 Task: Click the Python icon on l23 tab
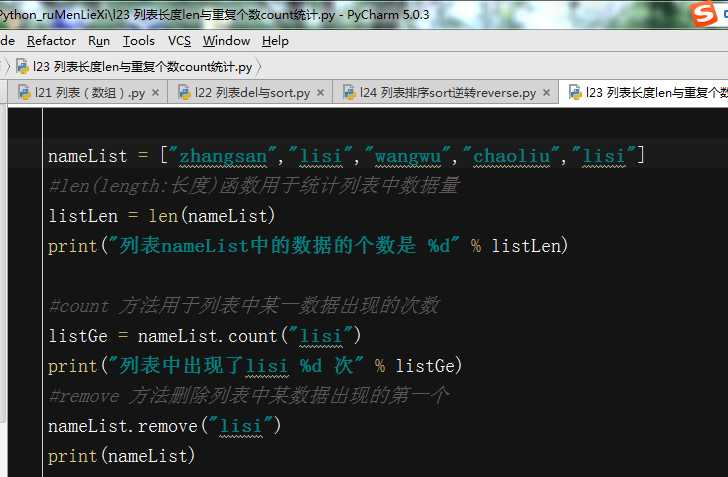pos(575,92)
